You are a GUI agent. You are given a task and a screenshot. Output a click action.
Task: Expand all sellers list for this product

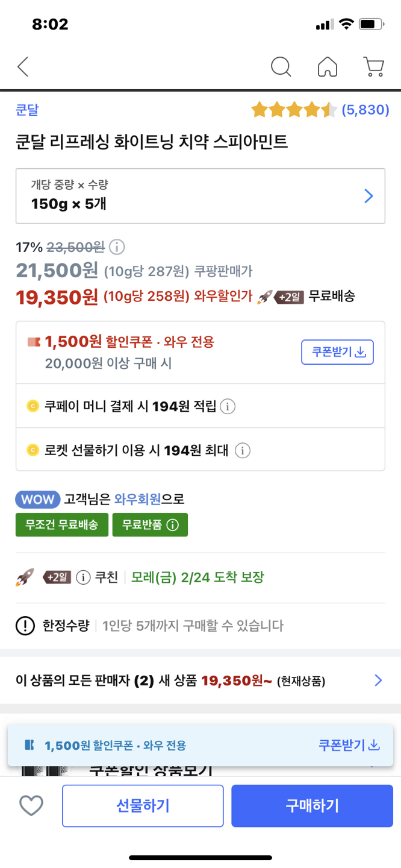point(378,681)
